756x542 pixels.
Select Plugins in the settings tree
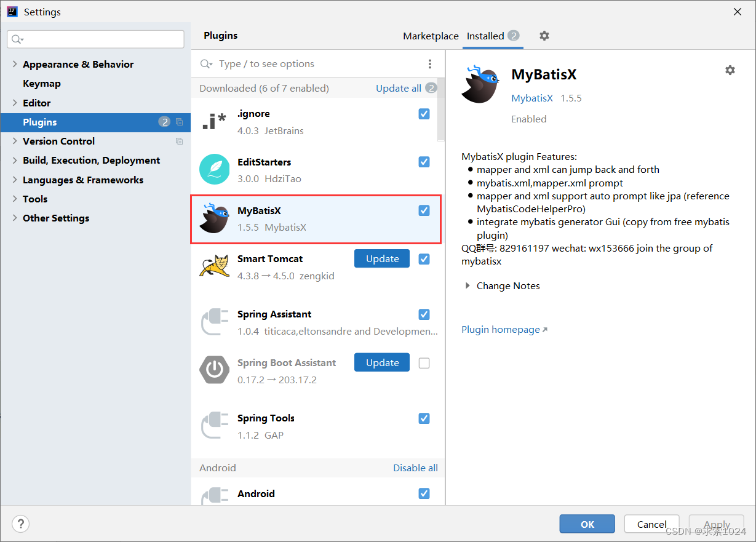point(95,122)
